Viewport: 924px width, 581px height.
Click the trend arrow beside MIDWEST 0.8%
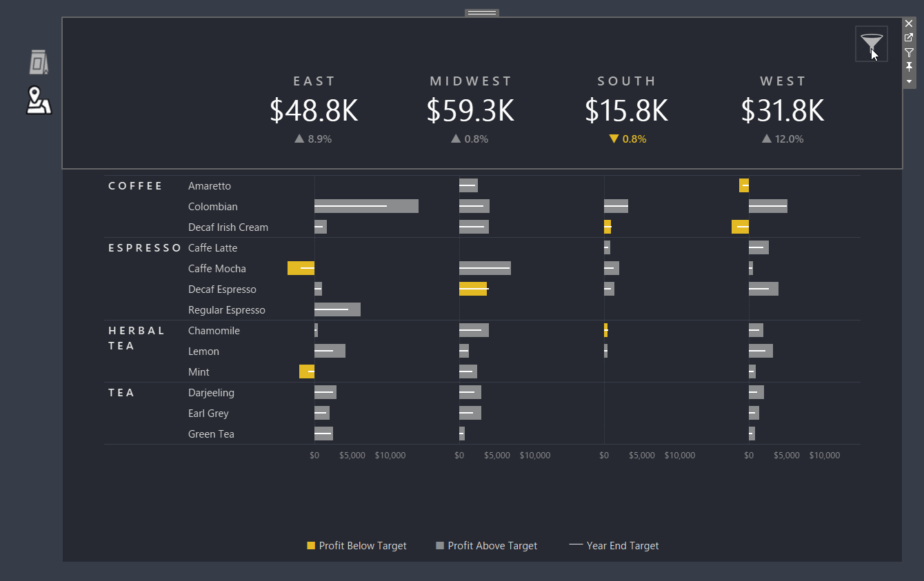455,139
